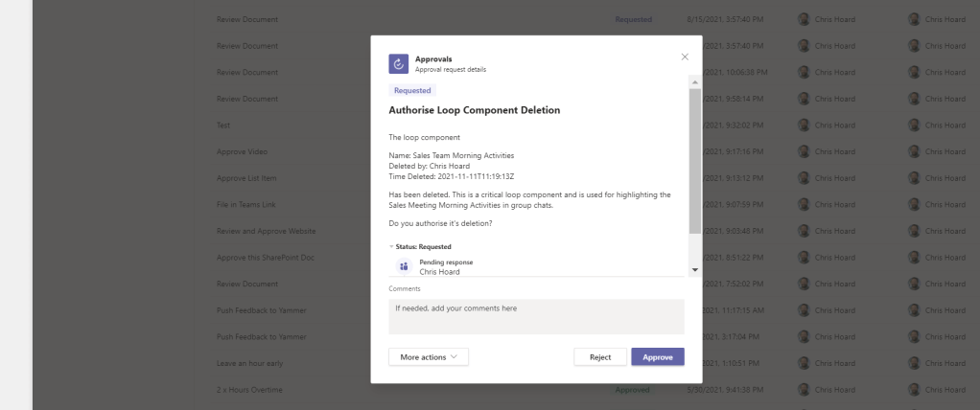Click rightmost Chris Hoard avatar in Approve Video row
The image size is (980, 410).
(x=914, y=151)
